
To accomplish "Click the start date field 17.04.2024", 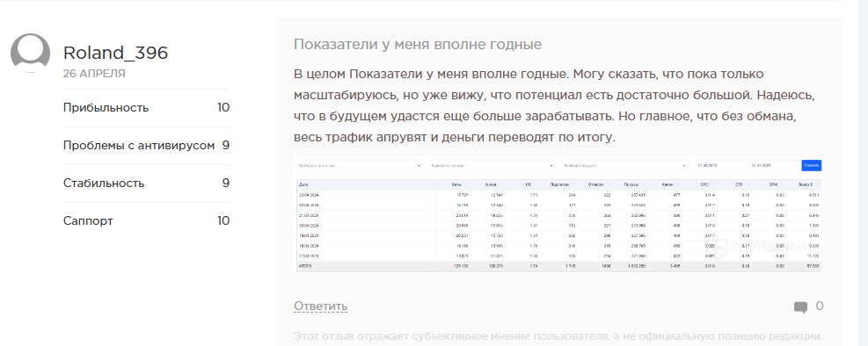I will click(x=721, y=166).
